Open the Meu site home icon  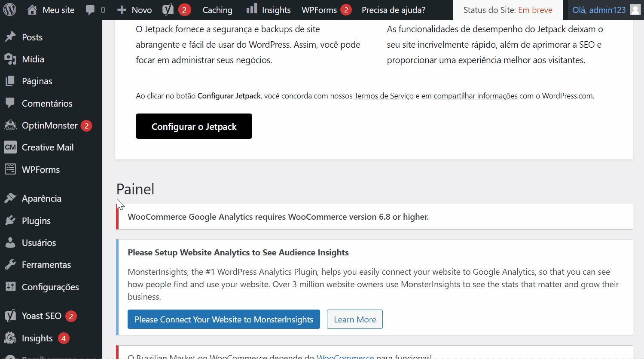tap(32, 9)
